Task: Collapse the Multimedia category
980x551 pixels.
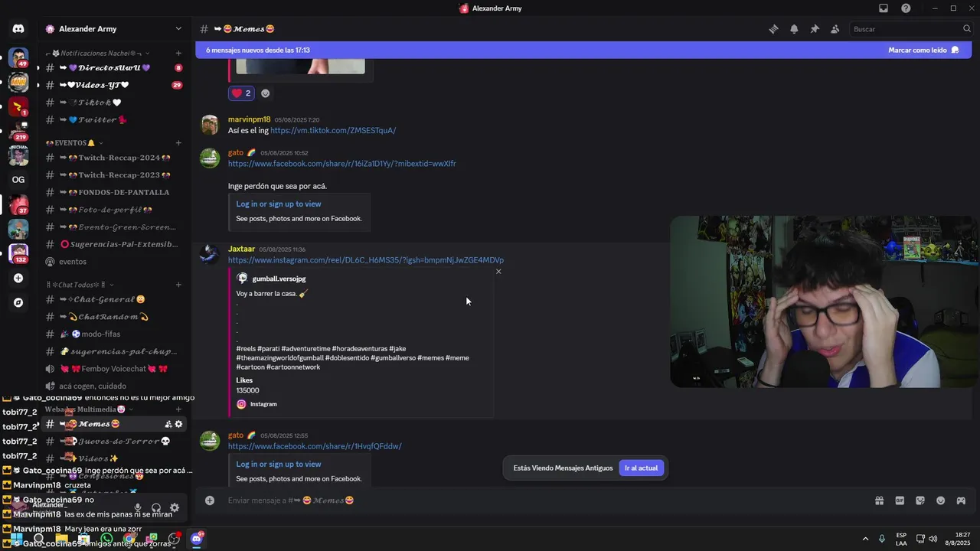Action: click(88, 409)
